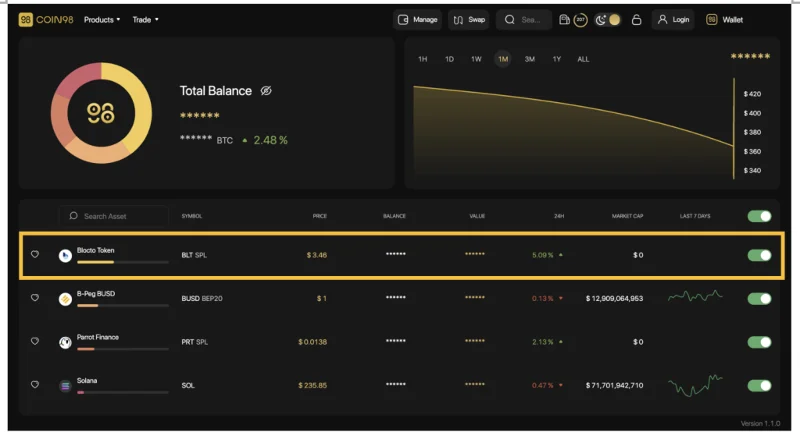The image size is (800, 439).
Task: Select the 3M chart range
Action: coord(530,59)
